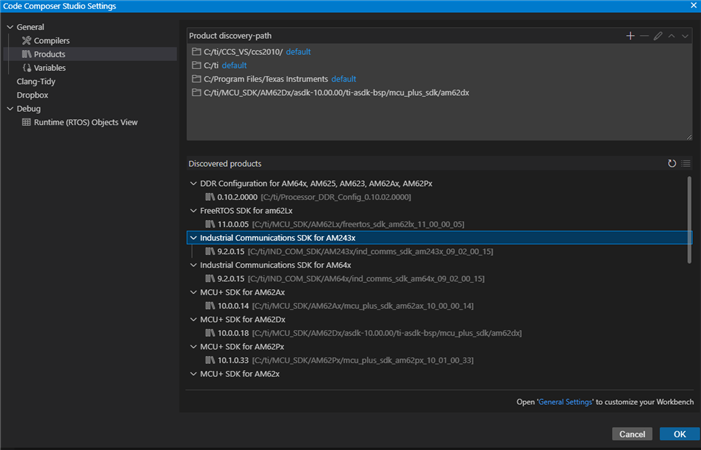Click library icon beside version 11.0.0.05

[210, 224]
